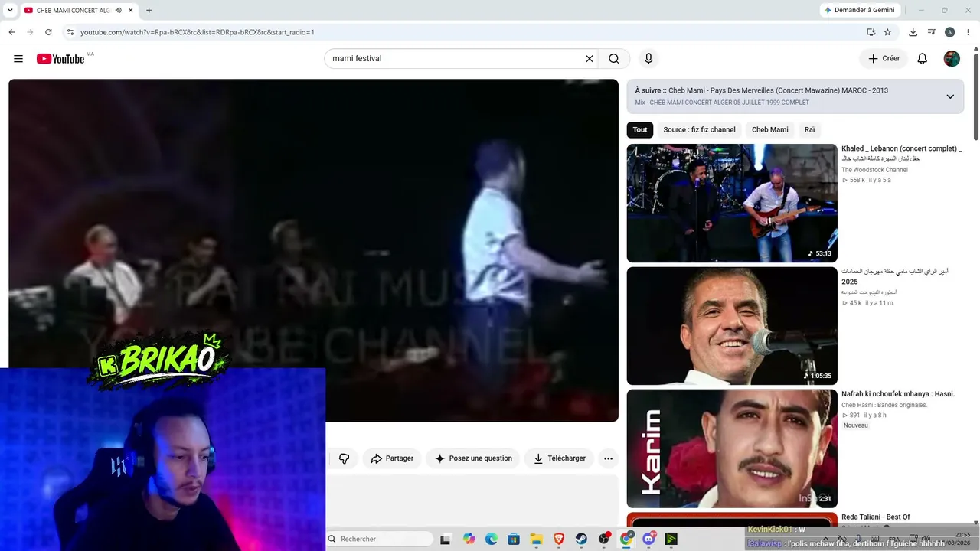The width and height of the screenshot is (980, 551).
Task: Select the 'Raï' filter chip
Action: click(x=810, y=130)
